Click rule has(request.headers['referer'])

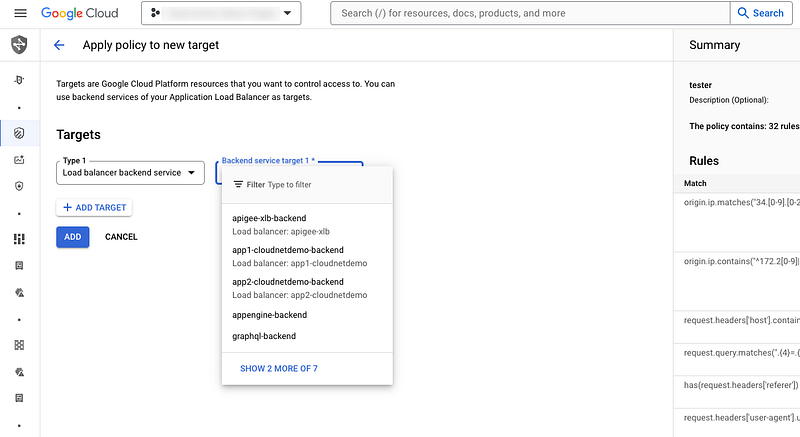pos(741,385)
